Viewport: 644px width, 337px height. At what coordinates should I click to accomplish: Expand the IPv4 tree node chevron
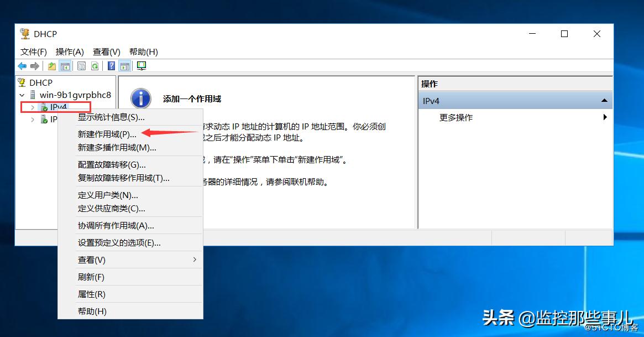pyautogui.click(x=32, y=107)
